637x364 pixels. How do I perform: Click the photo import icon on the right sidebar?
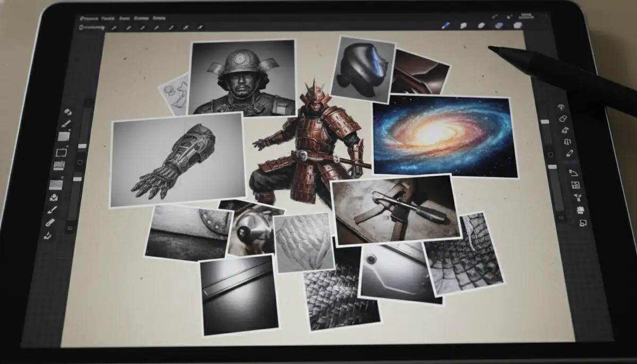click(576, 184)
